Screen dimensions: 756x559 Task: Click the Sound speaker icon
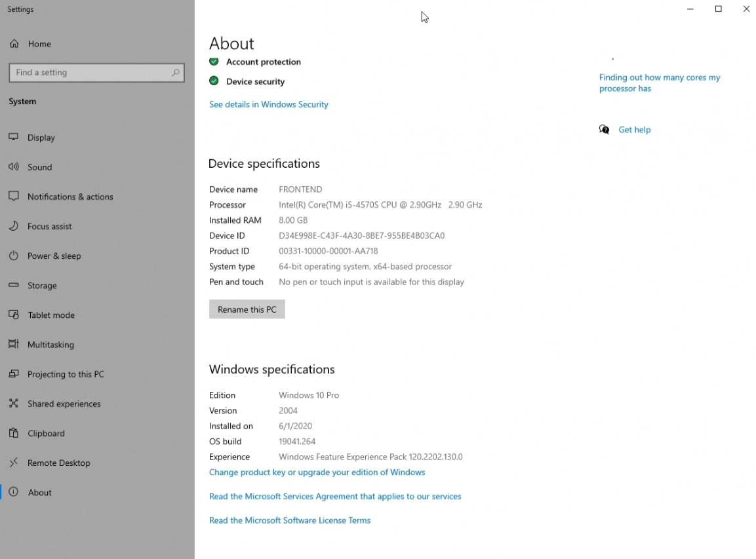(x=14, y=166)
